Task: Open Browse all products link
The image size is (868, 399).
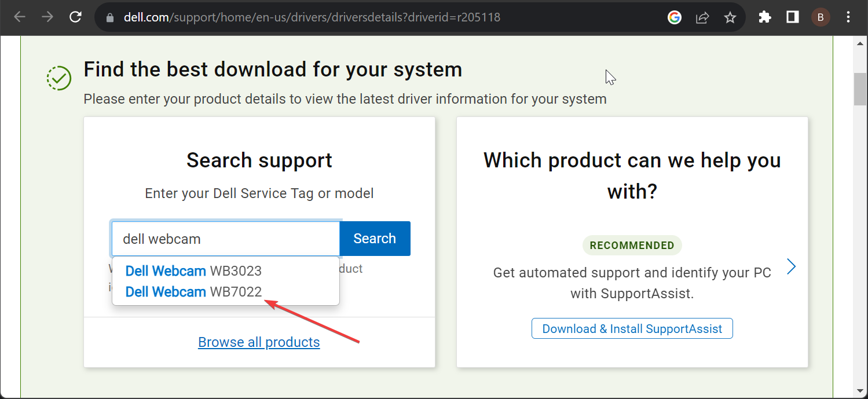Action: pos(259,342)
